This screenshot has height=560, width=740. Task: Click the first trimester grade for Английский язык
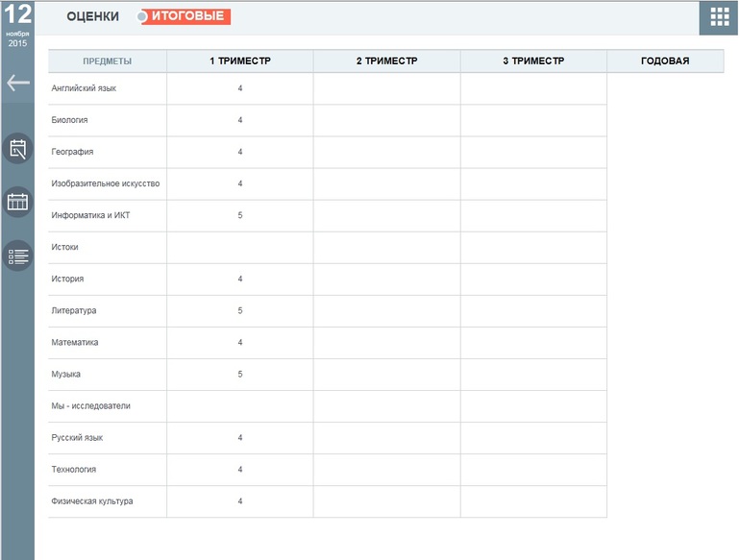coord(240,88)
